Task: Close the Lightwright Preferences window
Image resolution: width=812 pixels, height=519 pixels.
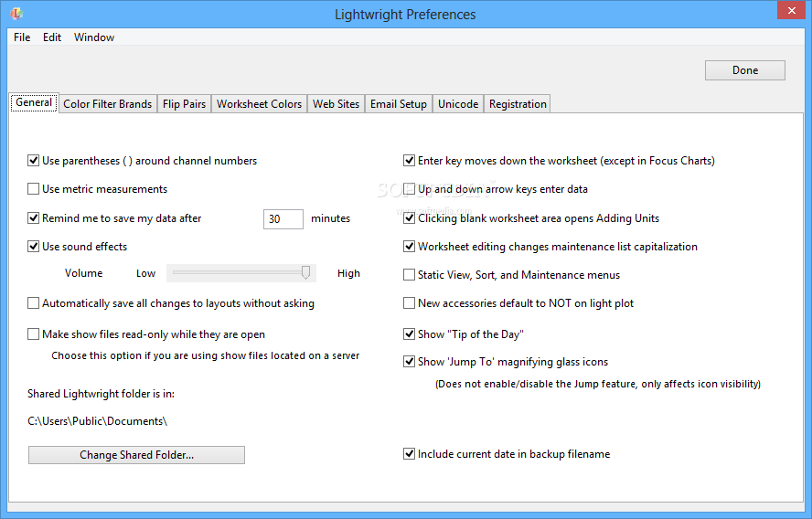Action: coord(791,10)
